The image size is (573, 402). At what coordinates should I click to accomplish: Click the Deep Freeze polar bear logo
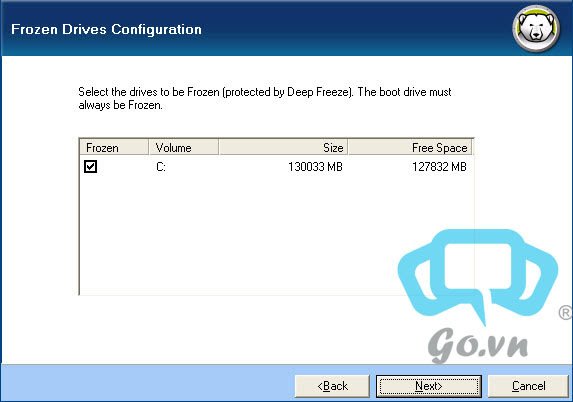[536, 29]
